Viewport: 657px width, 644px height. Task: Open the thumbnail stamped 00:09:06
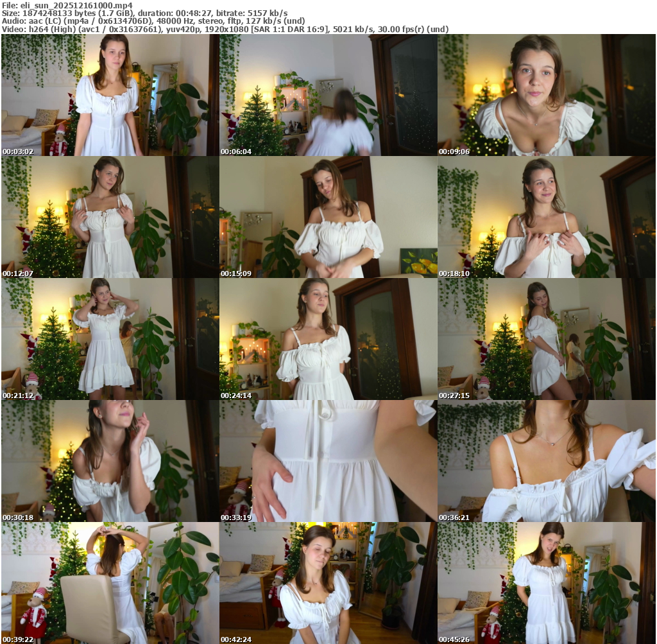click(547, 95)
